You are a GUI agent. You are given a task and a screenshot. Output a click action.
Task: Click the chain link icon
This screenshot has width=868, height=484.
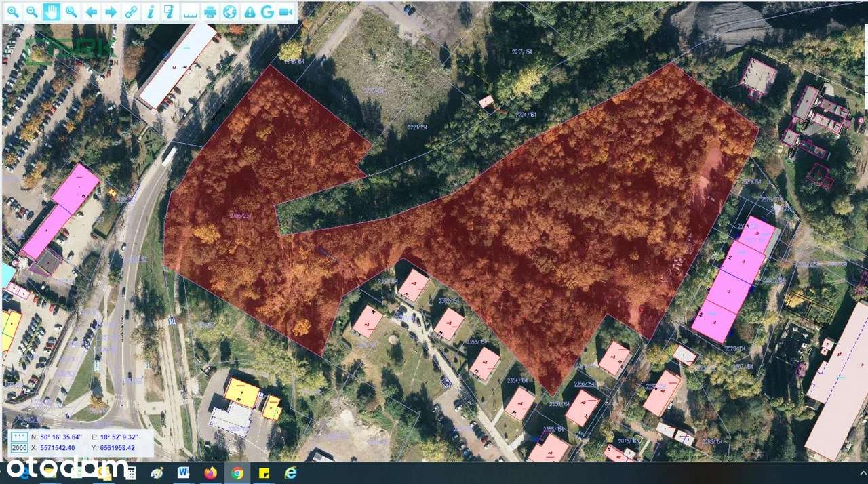tap(131, 12)
